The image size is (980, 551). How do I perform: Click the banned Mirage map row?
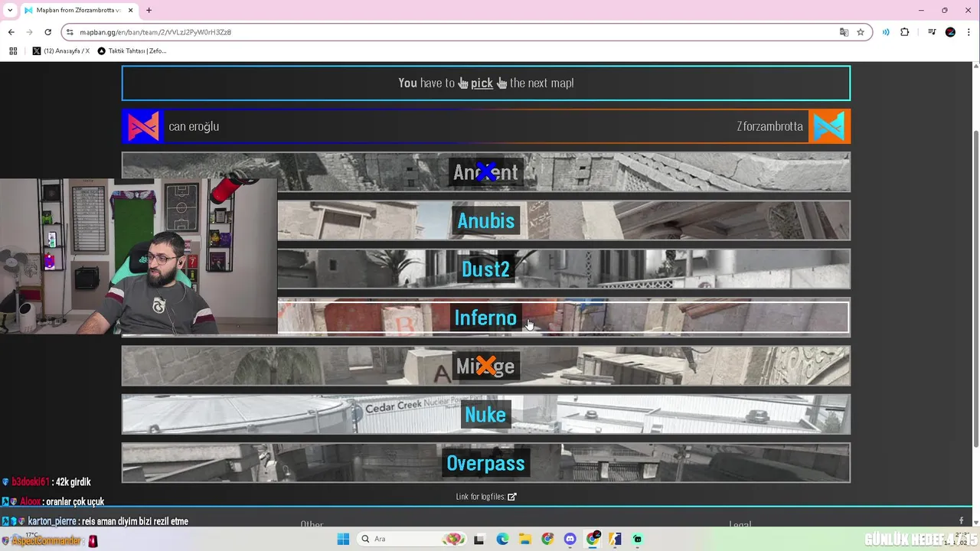485,366
